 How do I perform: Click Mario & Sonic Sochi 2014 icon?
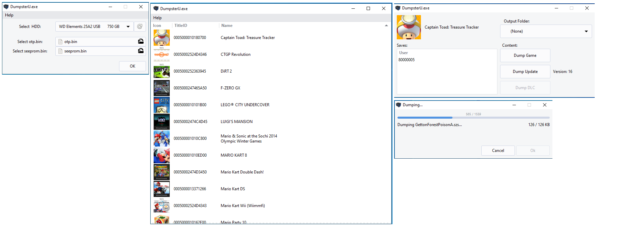pos(162,138)
